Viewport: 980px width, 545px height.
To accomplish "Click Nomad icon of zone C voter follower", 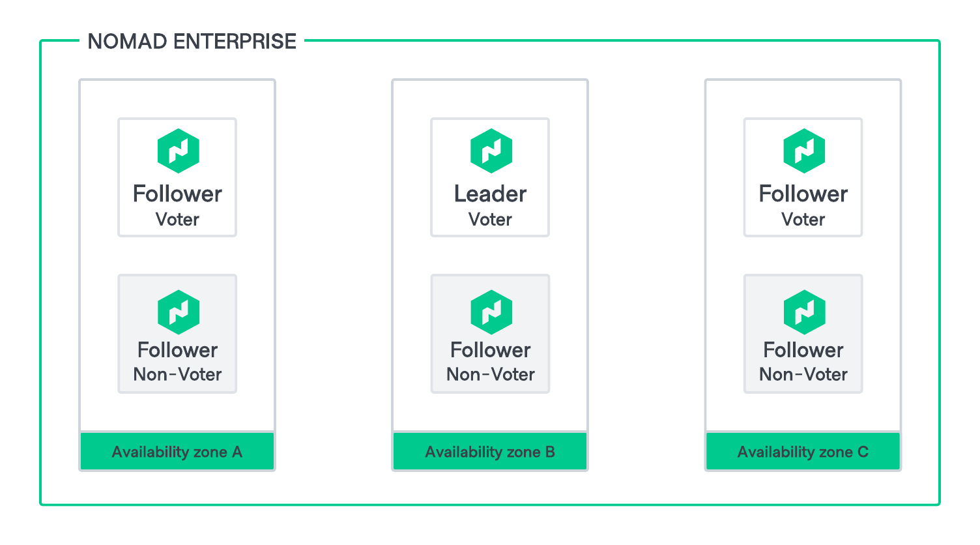I will point(804,151).
